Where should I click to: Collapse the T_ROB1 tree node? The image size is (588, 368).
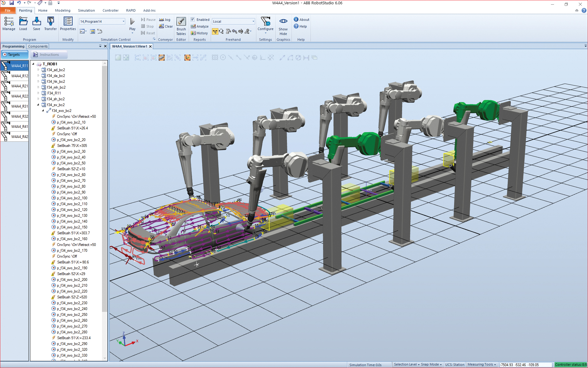click(x=33, y=64)
